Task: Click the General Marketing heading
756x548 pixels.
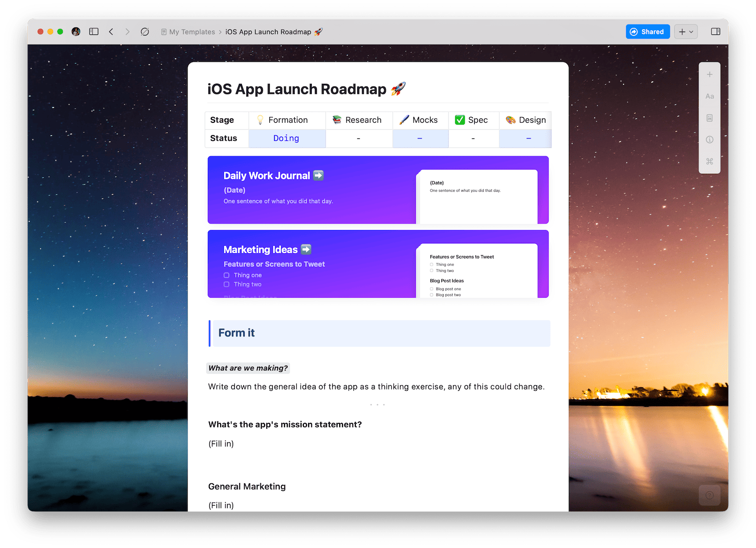Action: pyautogui.click(x=247, y=487)
